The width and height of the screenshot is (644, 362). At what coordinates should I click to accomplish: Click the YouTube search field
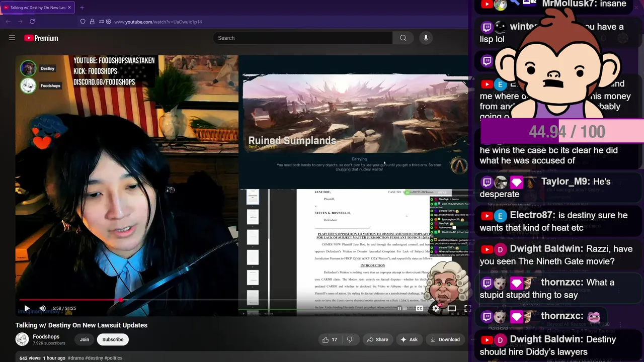click(x=302, y=38)
